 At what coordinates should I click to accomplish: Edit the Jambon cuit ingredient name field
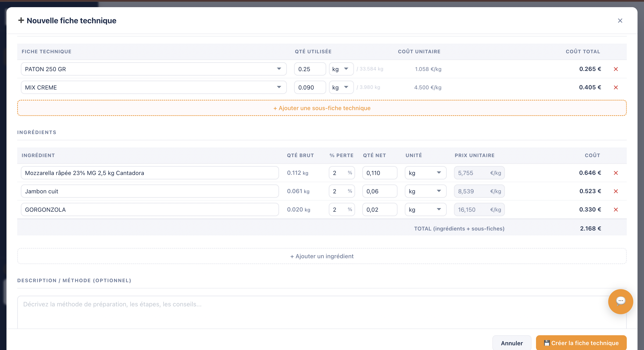pyautogui.click(x=150, y=191)
